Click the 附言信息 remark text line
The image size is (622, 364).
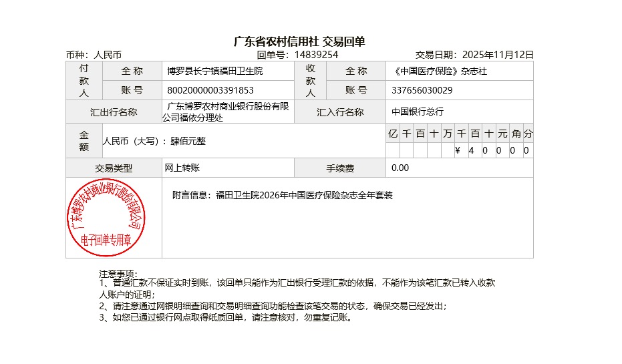point(283,196)
